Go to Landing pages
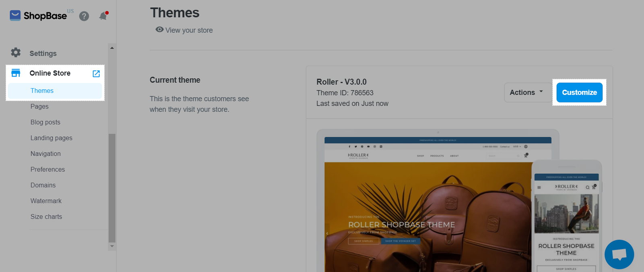The width and height of the screenshot is (644, 272). coord(52,138)
